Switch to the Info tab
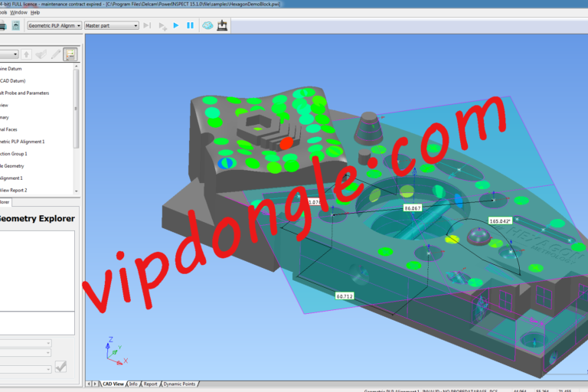The image size is (588, 392). point(133,384)
